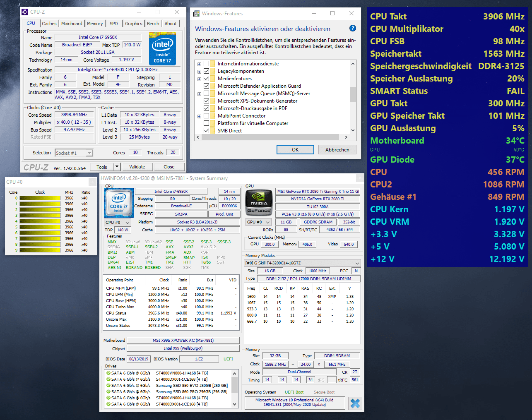This screenshot has width=532, height=420.
Task: Click the CPU-Z title bar app icon
Action: tap(25, 12)
